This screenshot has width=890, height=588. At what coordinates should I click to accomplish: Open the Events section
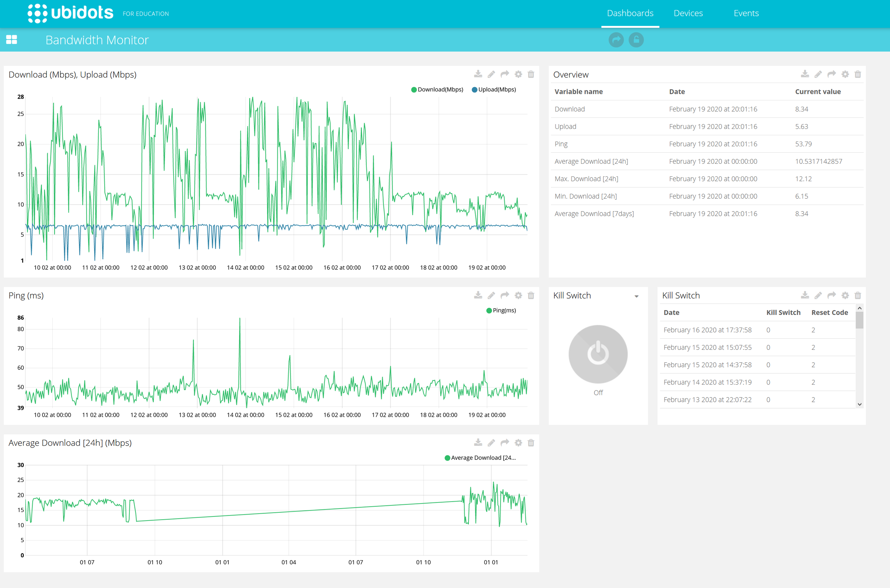pyautogui.click(x=746, y=13)
